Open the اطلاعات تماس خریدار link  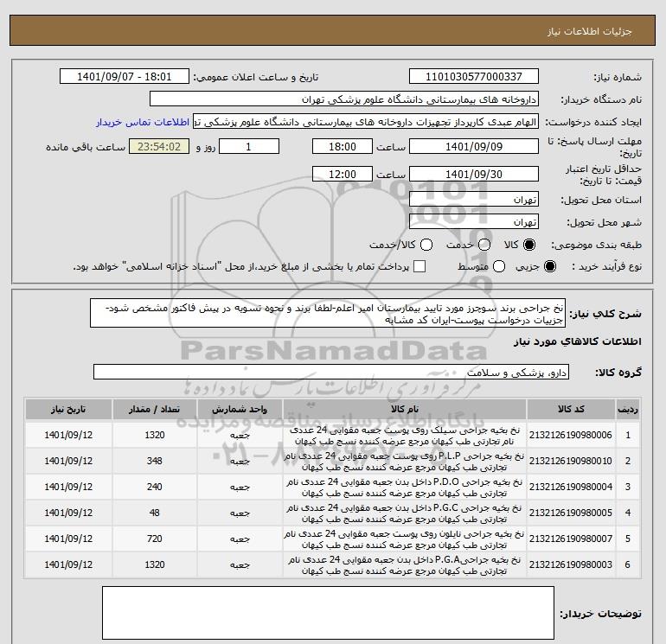pos(143,122)
